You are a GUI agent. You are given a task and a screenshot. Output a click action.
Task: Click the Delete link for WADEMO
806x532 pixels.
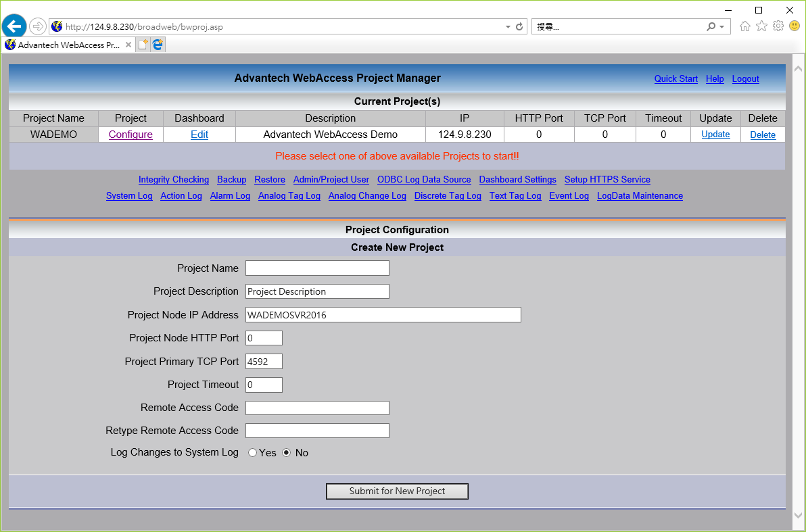[x=763, y=135]
